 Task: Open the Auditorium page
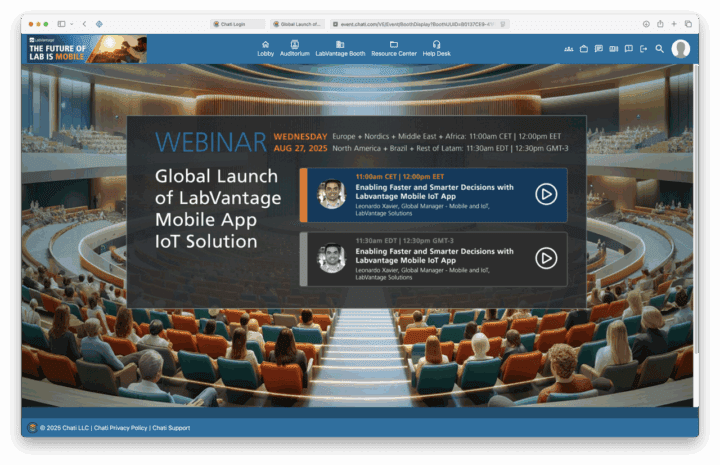click(x=294, y=48)
